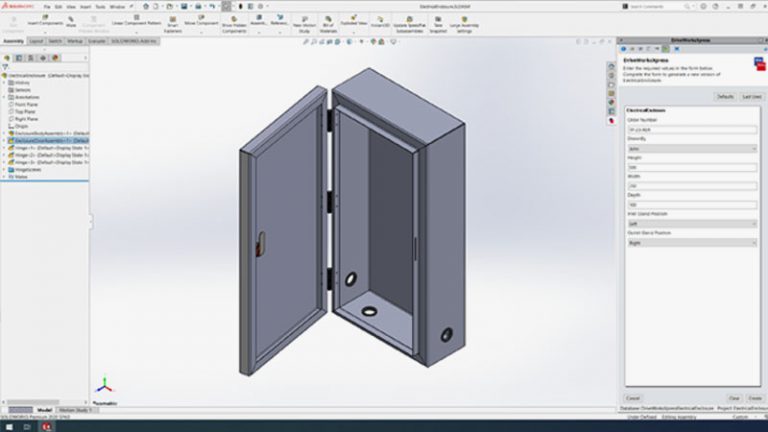Expand the Annotations node in tree
This screenshot has width=768, height=432.
[4, 97]
